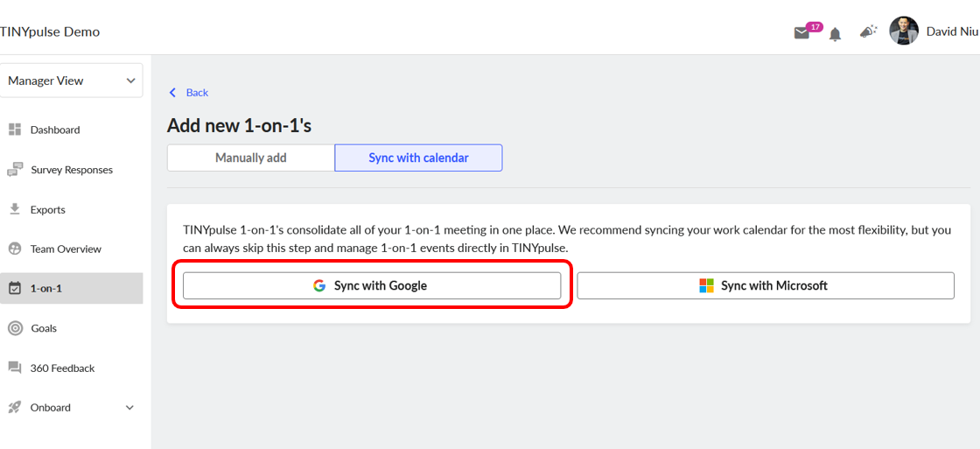Click the Survey Responses chat icon

tap(15, 170)
